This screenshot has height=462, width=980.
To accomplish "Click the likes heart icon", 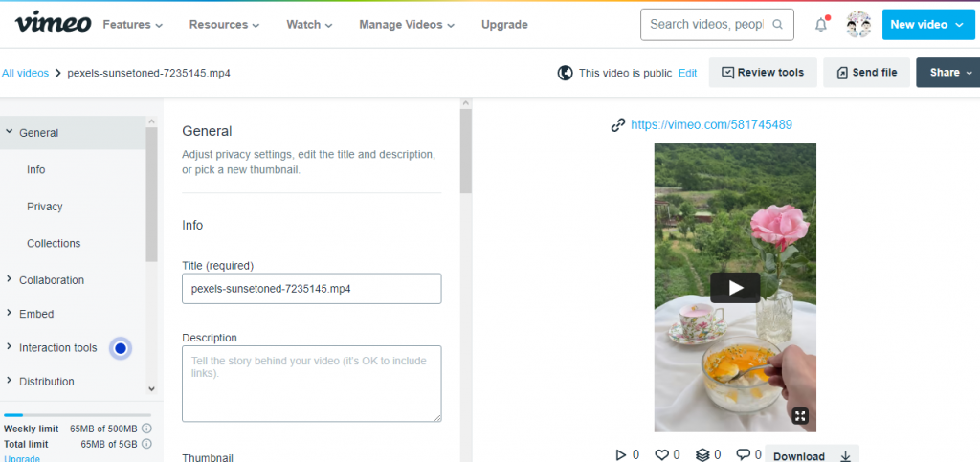I will click(661, 455).
